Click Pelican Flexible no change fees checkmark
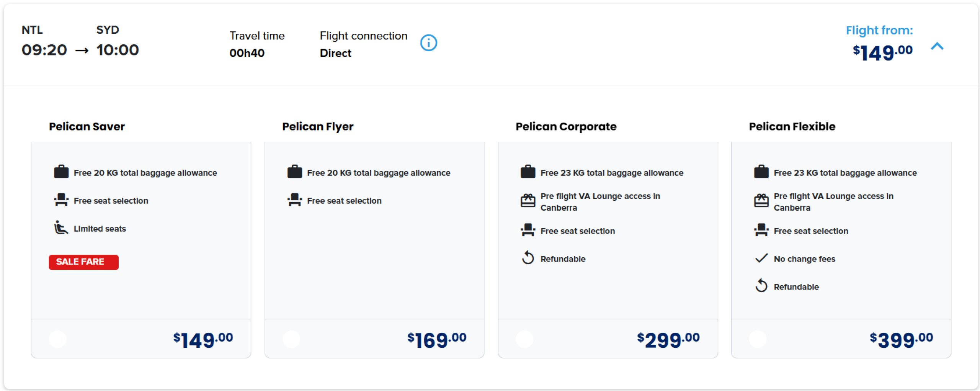 click(x=761, y=258)
